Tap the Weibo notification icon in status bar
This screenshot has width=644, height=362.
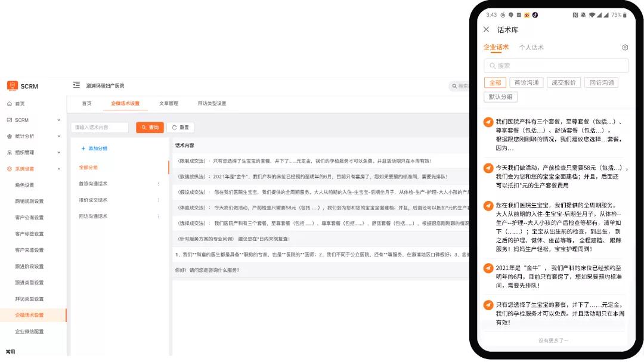tap(527, 15)
